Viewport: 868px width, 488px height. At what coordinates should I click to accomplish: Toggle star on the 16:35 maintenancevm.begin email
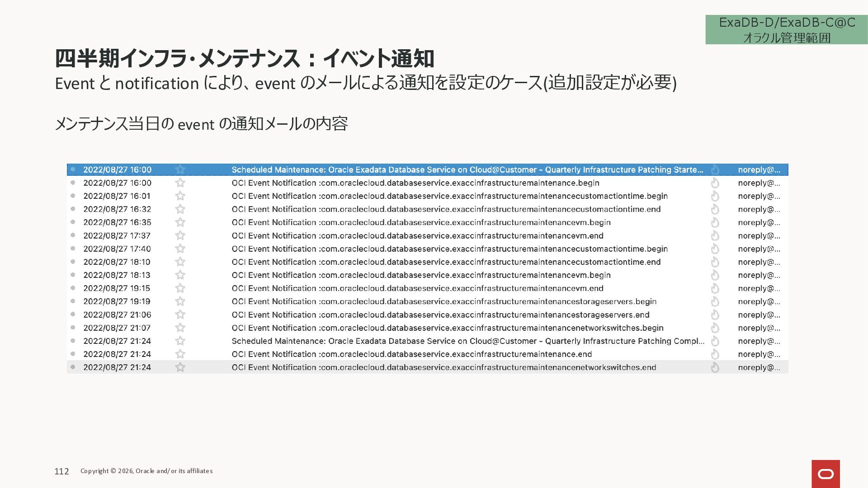pyautogui.click(x=180, y=222)
